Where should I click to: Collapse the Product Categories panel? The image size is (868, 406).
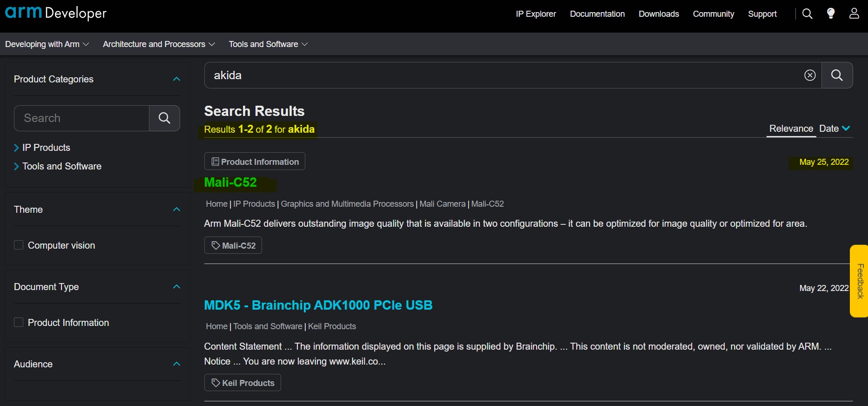[x=176, y=79]
